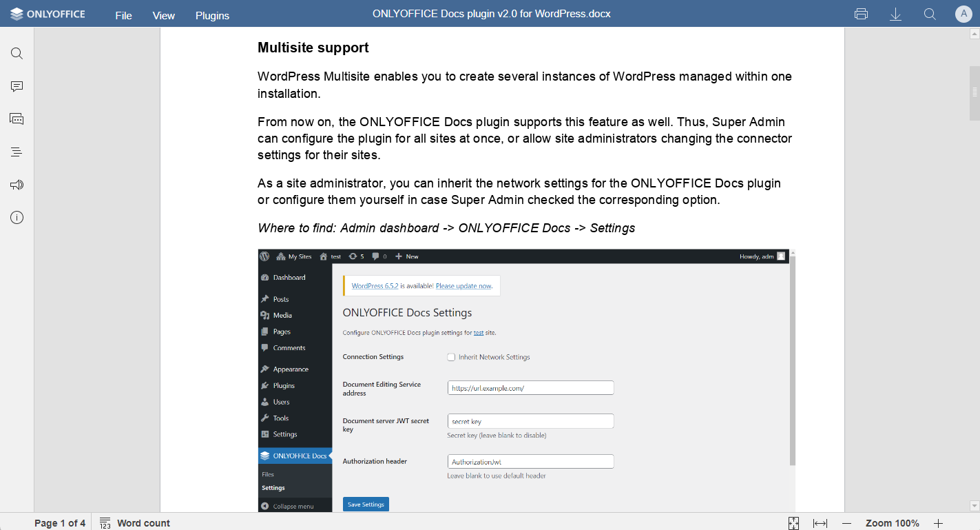Print the document using printer icon

point(861,14)
